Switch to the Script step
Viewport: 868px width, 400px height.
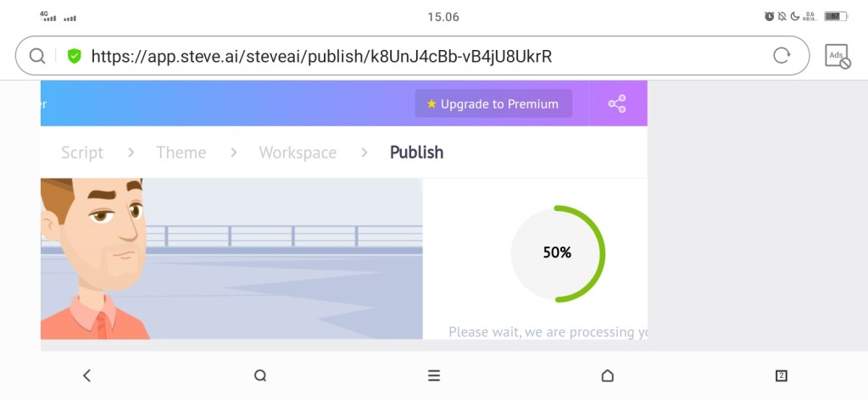(x=82, y=153)
